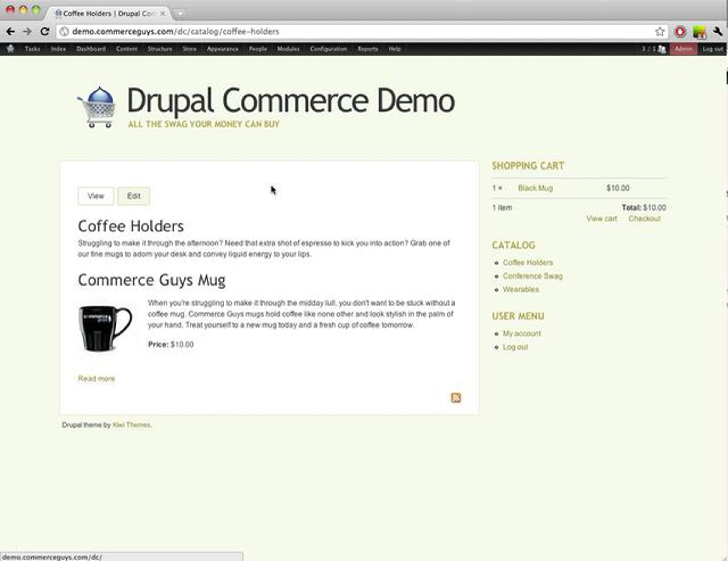Click the users count icon in admin bar
Image resolution: width=728 pixels, height=561 pixels.
coord(662,49)
